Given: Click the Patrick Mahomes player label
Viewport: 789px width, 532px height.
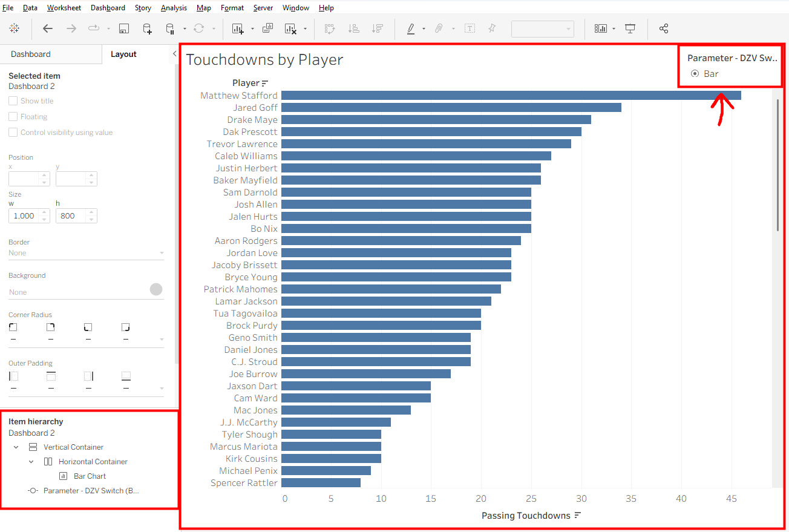Looking at the screenshot, I should pos(241,289).
